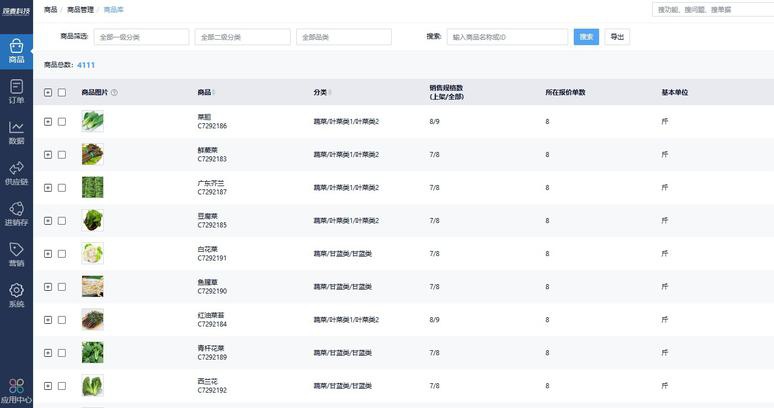This screenshot has width=774, height=408.
Task: Open thumbnail image of product C7292186
Action: [x=92, y=121]
